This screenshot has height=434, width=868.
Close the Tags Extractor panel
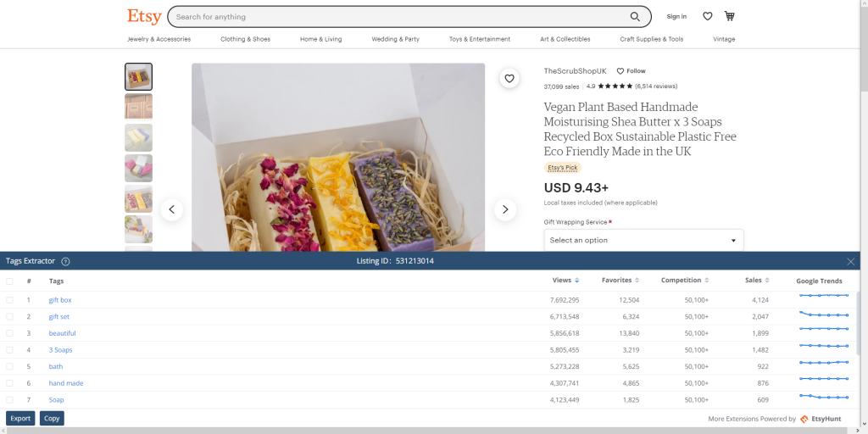pyautogui.click(x=850, y=262)
